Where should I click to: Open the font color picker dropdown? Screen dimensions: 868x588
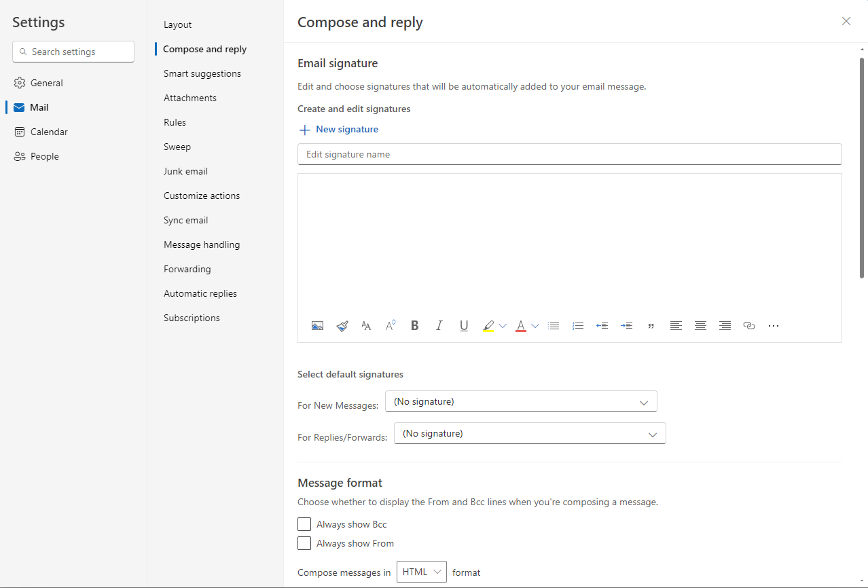(x=535, y=325)
